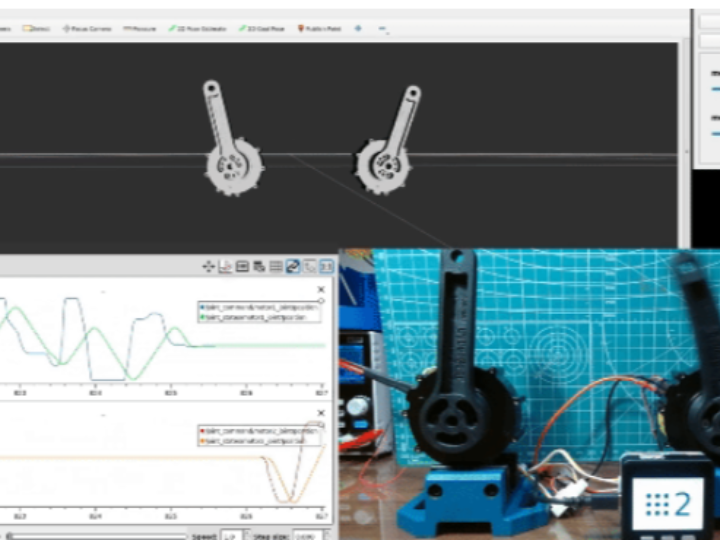Toggle the rightmost highlighted plot toolbar icon
The image size is (720, 540).
[x=327, y=266]
